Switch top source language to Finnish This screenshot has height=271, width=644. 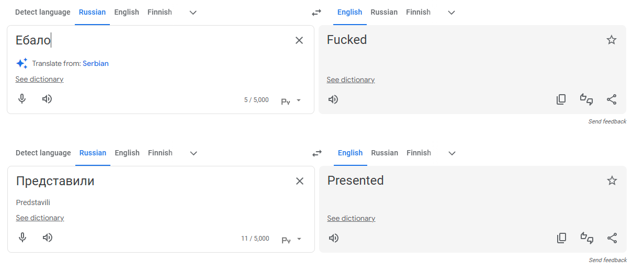(x=160, y=12)
